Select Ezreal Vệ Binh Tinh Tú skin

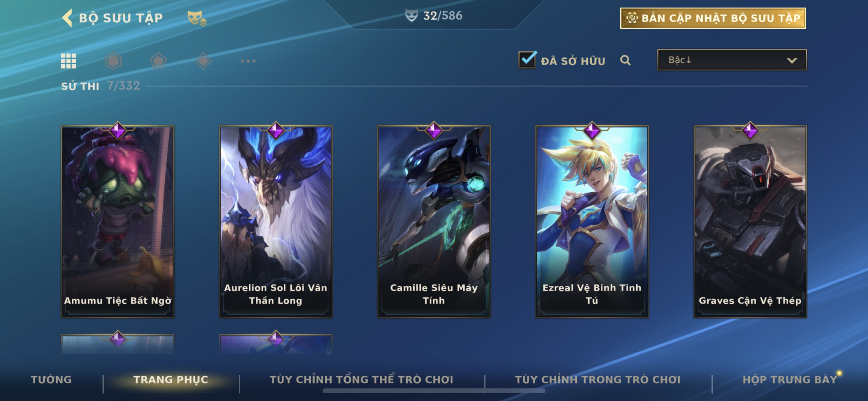click(x=592, y=222)
